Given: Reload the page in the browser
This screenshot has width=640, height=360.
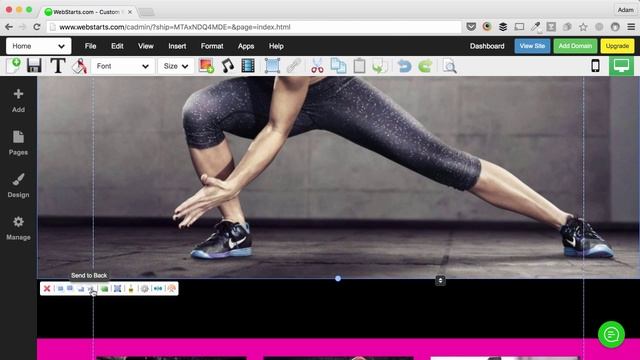Looking at the screenshot, I should [x=36, y=27].
